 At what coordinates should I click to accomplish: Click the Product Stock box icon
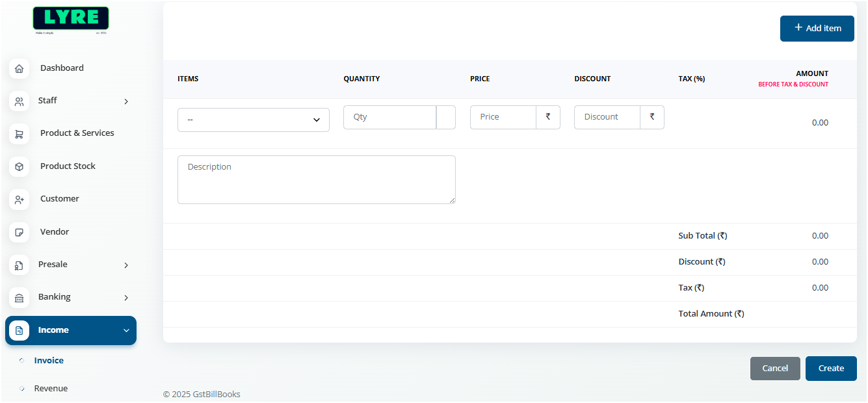[19, 166]
